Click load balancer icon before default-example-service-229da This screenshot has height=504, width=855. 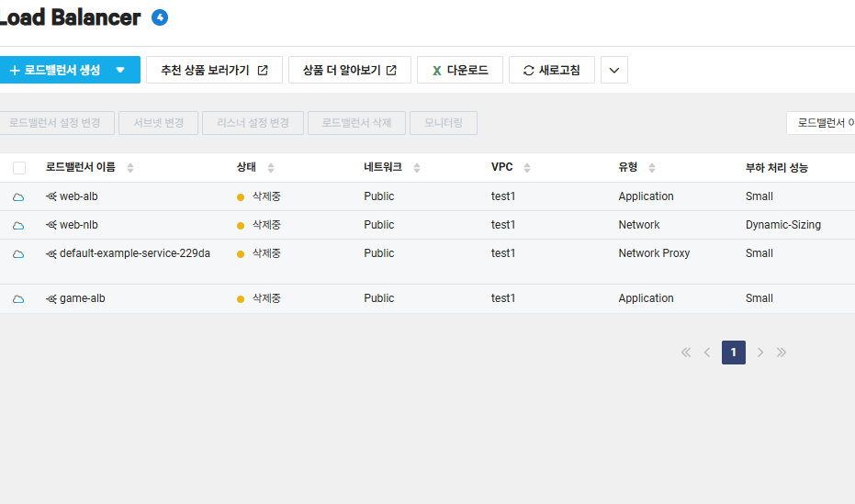click(x=51, y=253)
